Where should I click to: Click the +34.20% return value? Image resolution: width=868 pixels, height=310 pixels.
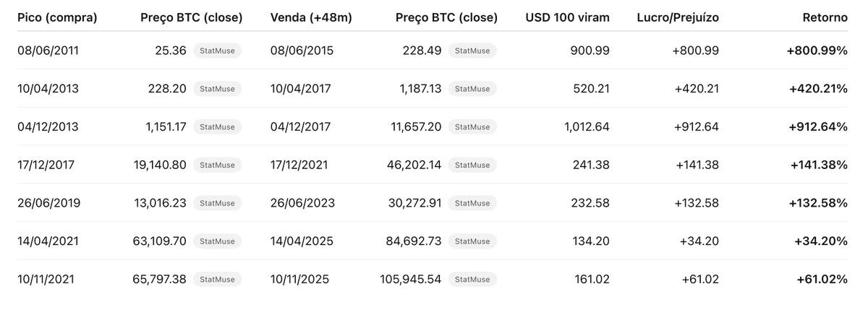click(820, 241)
